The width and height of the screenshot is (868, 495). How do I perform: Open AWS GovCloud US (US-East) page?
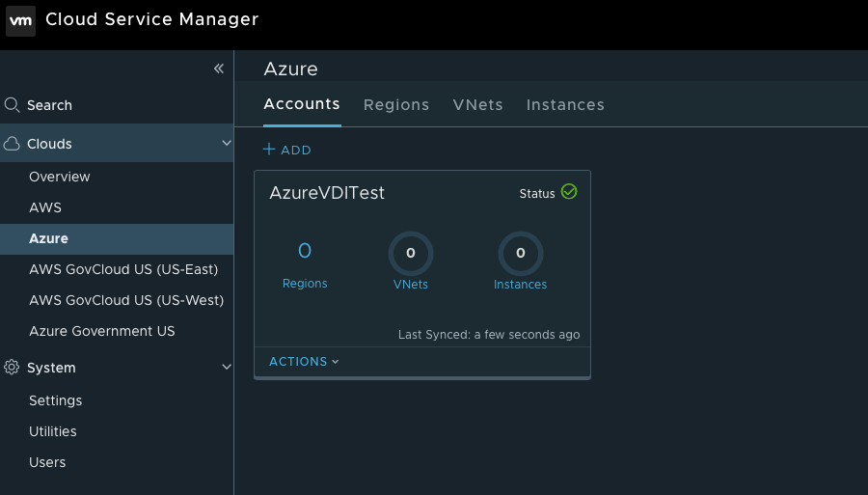tap(123, 269)
